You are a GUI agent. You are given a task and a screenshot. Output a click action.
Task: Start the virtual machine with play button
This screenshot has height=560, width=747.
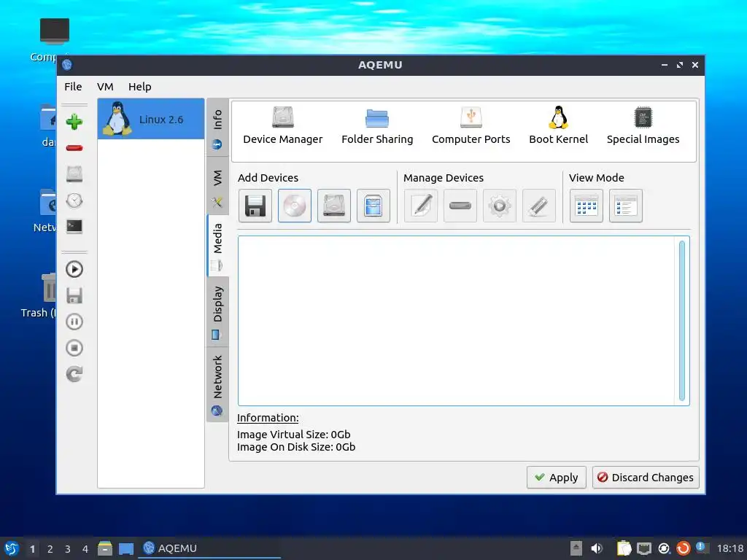point(74,270)
